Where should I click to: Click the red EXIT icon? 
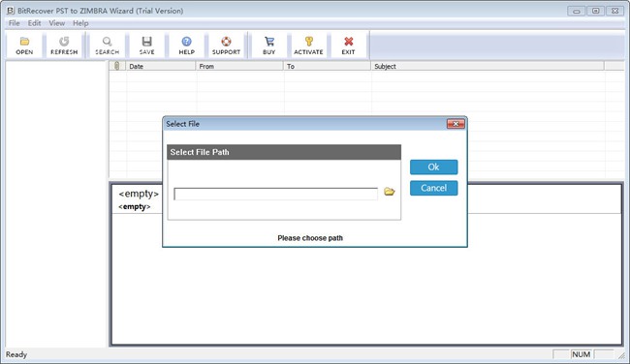[348, 45]
